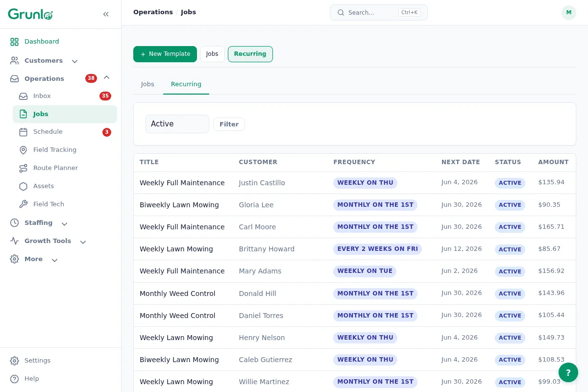The image size is (588, 392).
Task: Expand the Growth Tools section chevron
Action: [83, 242]
